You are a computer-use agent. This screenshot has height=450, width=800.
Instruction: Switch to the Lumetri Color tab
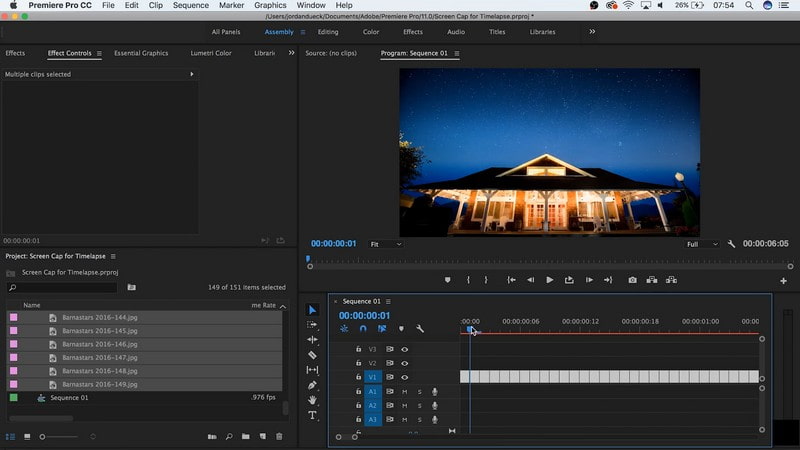(x=209, y=53)
